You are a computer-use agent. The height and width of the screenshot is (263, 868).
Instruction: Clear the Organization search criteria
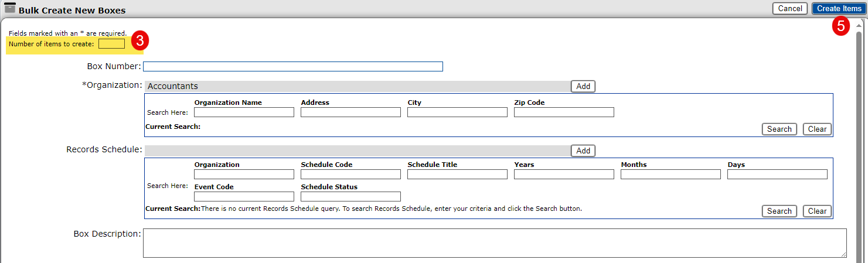pos(817,129)
